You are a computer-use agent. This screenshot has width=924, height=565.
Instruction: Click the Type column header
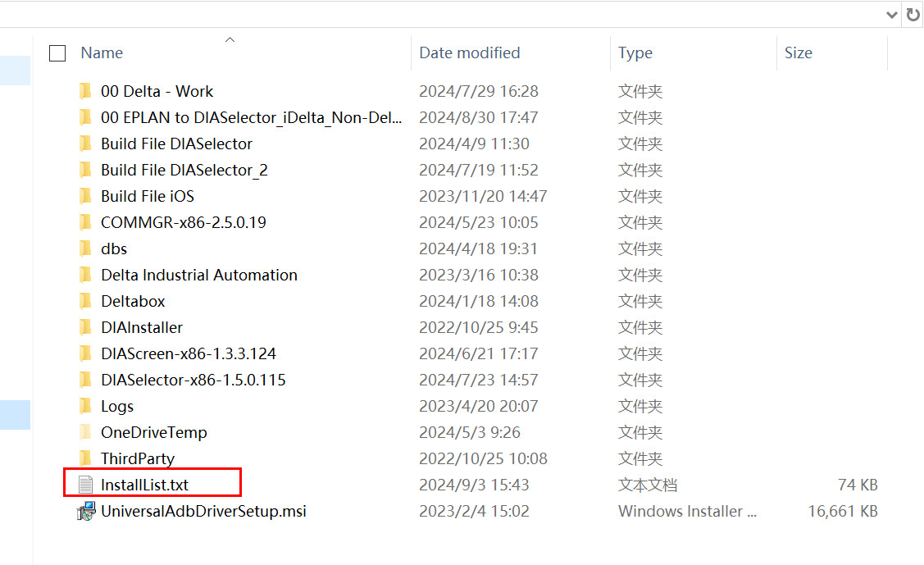tap(635, 53)
